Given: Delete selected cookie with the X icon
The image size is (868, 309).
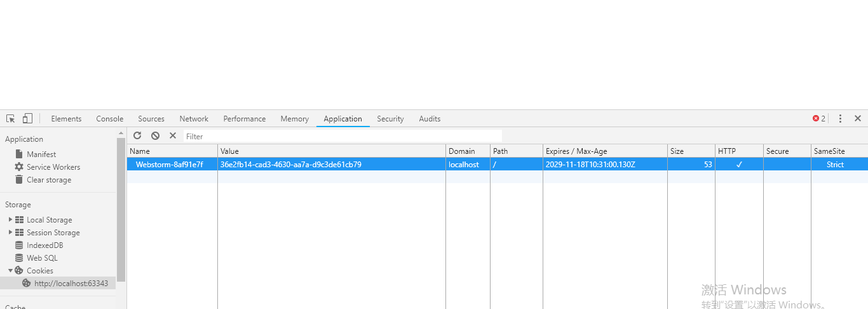Looking at the screenshot, I should click(173, 136).
